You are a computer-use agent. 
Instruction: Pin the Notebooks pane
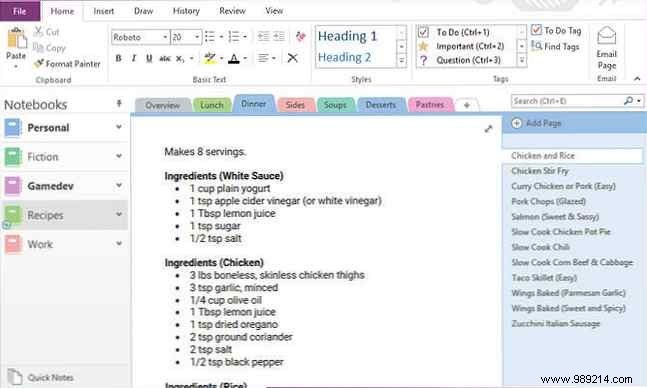tap(119, 103)
